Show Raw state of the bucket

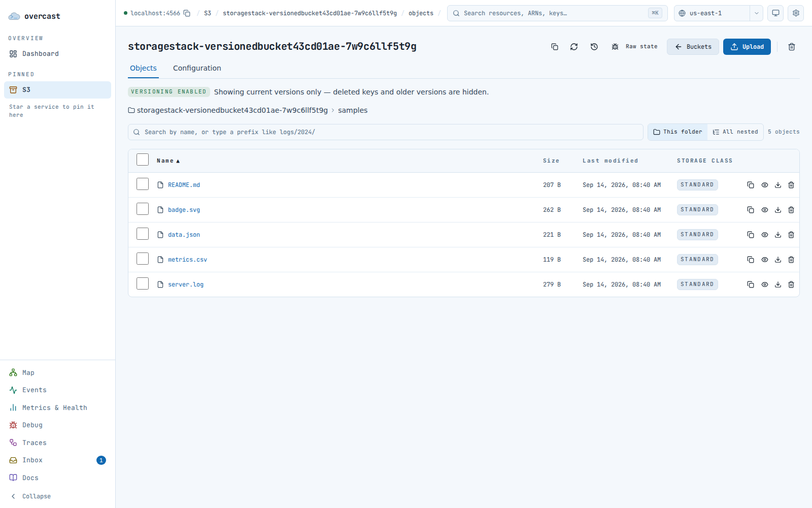coord(634,47)
